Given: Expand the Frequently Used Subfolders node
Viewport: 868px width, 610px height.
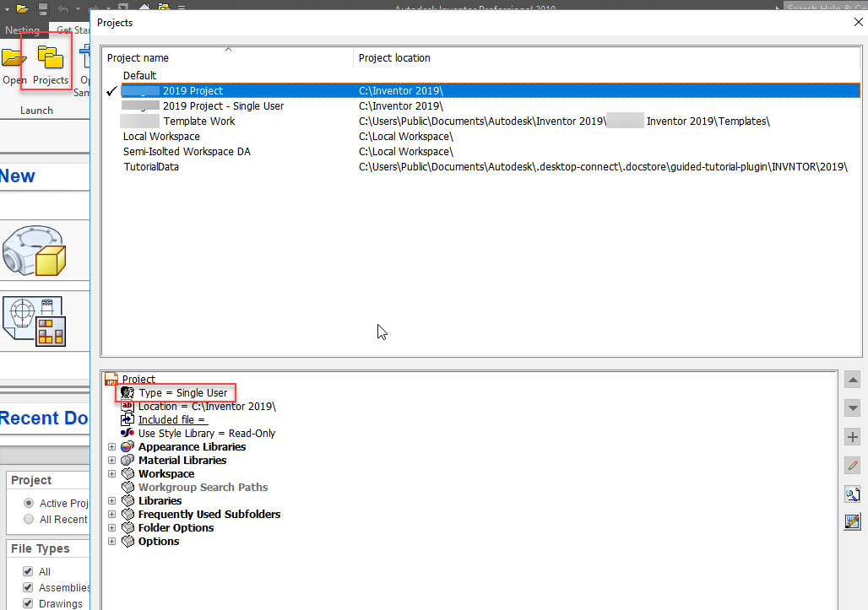Looking at the screenshot, I should click(111, 514).
